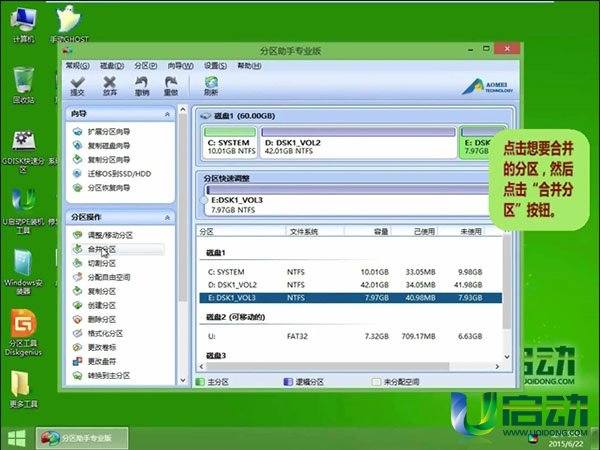Image resolution: width=600 pixels, height=450 pixels.
Task: Click the E:DSK1_VOL3 quick adjust slider handle
Action: coord(204,200)
